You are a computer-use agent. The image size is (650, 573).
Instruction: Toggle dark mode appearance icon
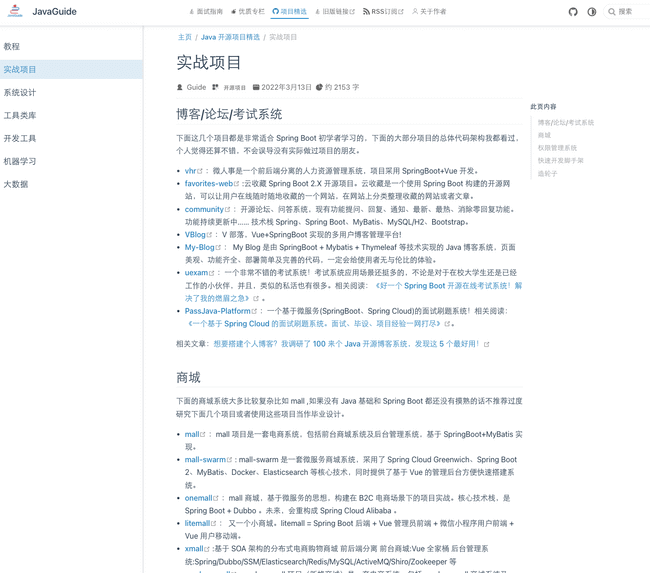pyautogui.click(x=592, y=12)
